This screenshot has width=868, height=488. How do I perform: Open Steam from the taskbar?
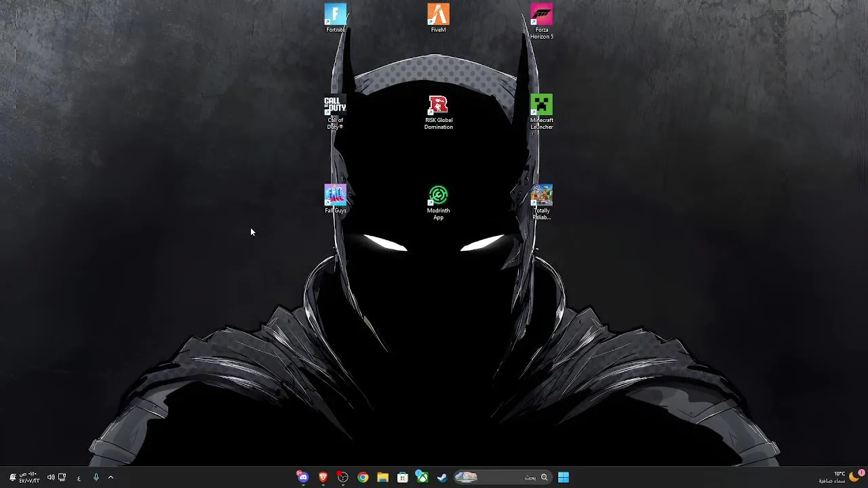[x=441, y=477]
